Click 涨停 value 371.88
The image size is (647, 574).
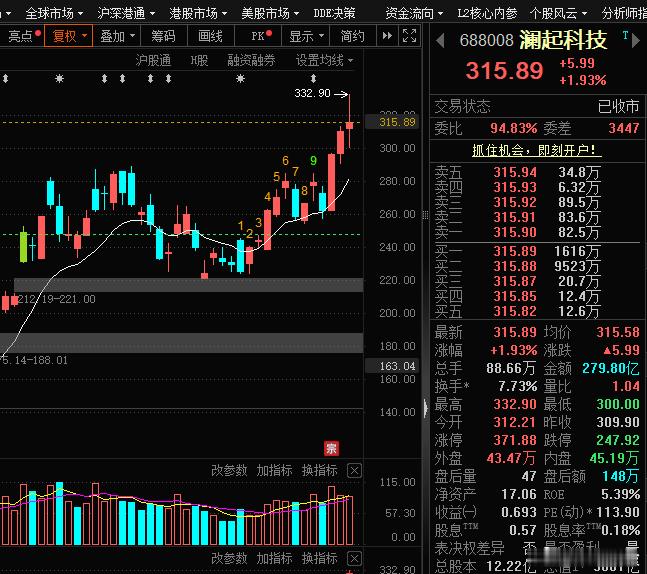coord(515,440)
